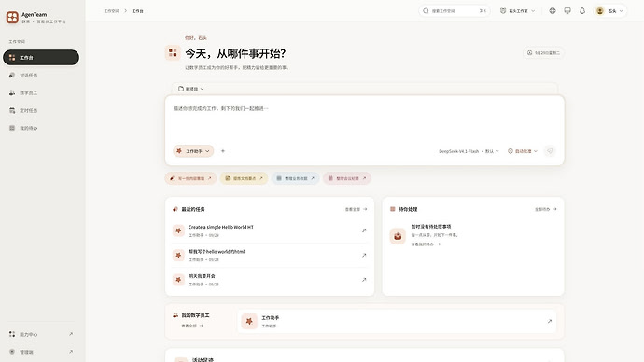Click star icon of Create a simple Hello World task
The image size is (644, 362).
[178, 230]
